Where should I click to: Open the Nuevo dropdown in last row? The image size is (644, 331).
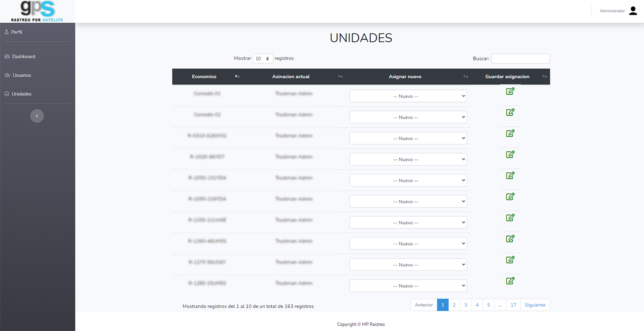pos(408,286)
